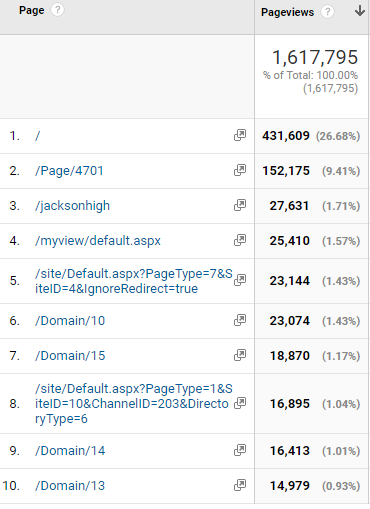Click external-link icon beside /jacksonhigh
Image resolution: width=370 pixels, height=509 pixels.
pos(240,205)
